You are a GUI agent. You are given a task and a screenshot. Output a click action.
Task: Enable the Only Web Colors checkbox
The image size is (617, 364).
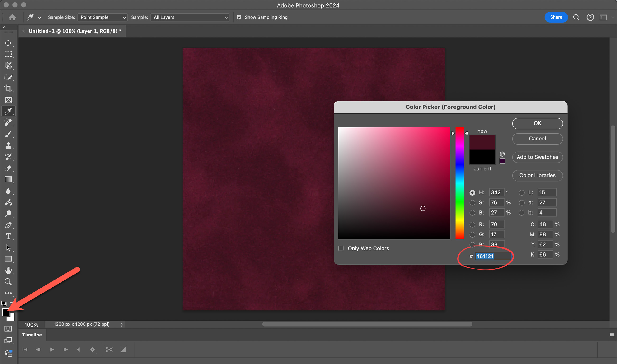[x=341, y=248]
